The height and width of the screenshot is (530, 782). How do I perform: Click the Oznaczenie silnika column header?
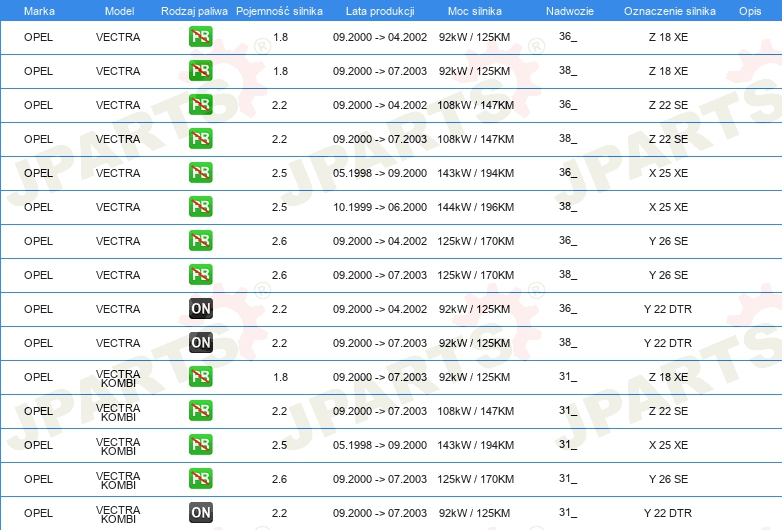[670, 11]
